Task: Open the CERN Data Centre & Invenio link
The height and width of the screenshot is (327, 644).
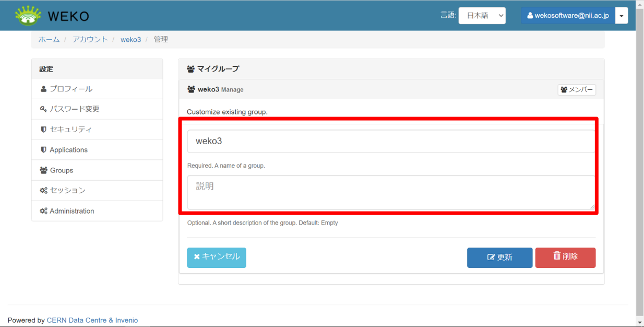Action: pos(92,320)
